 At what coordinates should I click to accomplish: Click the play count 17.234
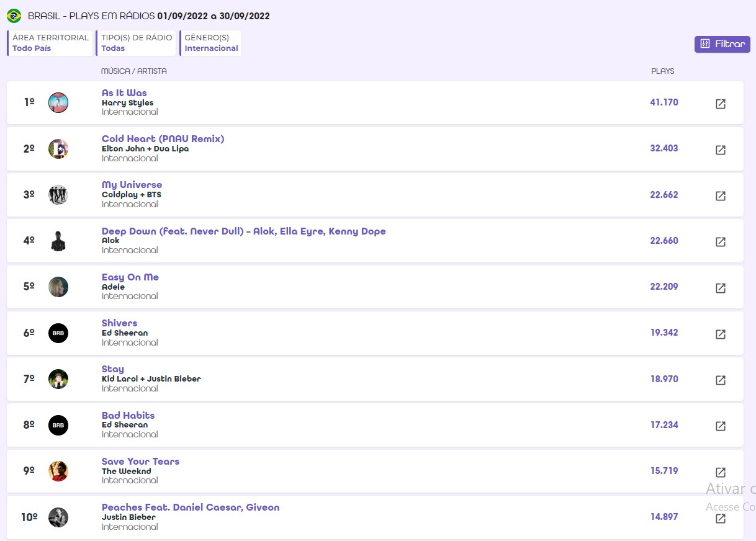(664, 425)
